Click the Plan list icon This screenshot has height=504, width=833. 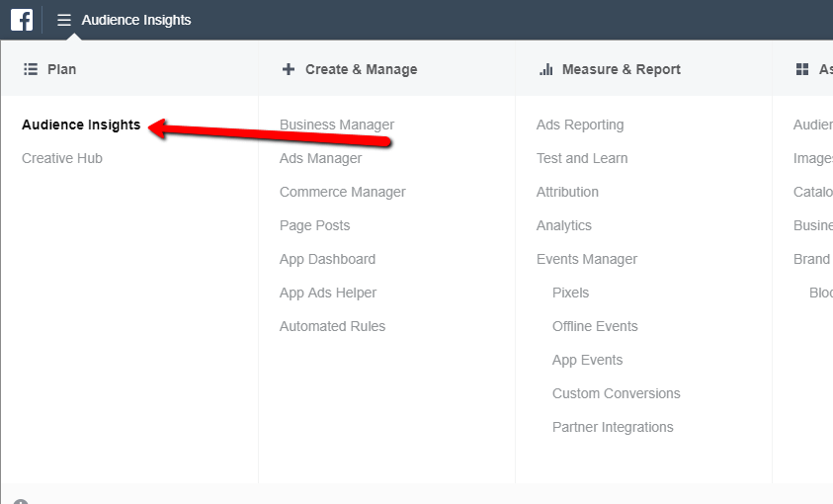31,69
